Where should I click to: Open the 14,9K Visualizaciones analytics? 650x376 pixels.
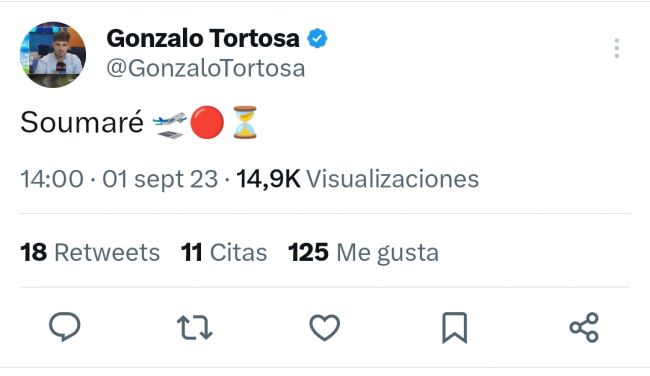[x=357, y=179]
